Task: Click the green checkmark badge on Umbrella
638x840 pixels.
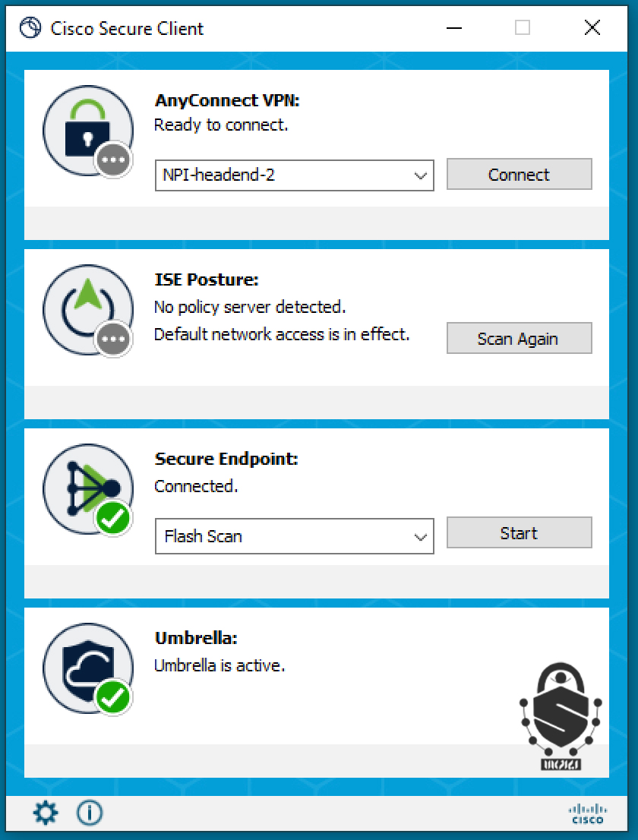Action: click(113, 697)
